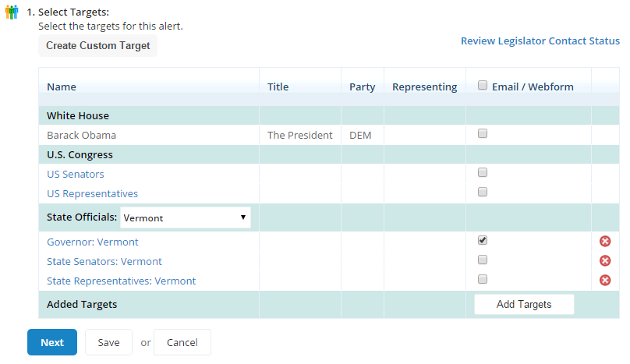This screenshot has height=364, width=630.
Task: Open the State Officials Vermont dropdown
Action: coord(186,217)
